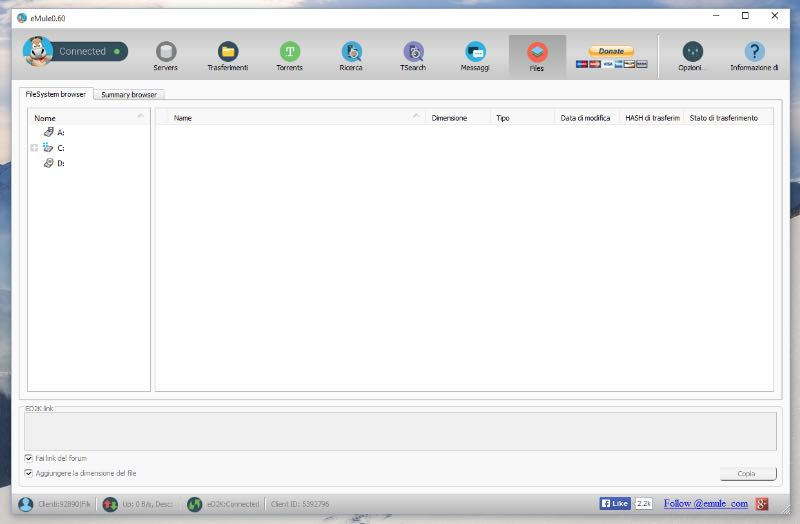This screenshot has height=524, width=800.
Task: Open the Trasferimenti toolbar icon
Action: (x=228, y=56)
